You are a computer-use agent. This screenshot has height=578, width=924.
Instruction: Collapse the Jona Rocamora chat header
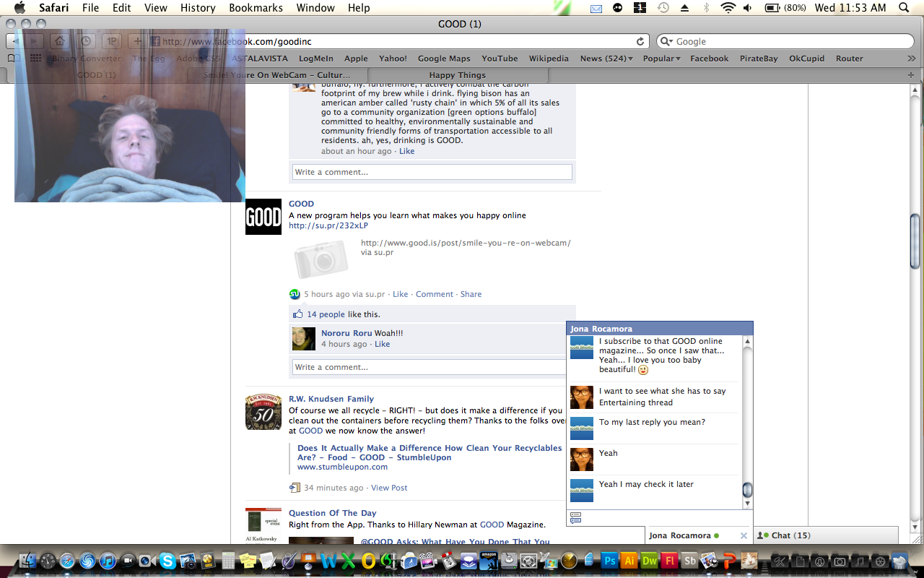(659, 329)
